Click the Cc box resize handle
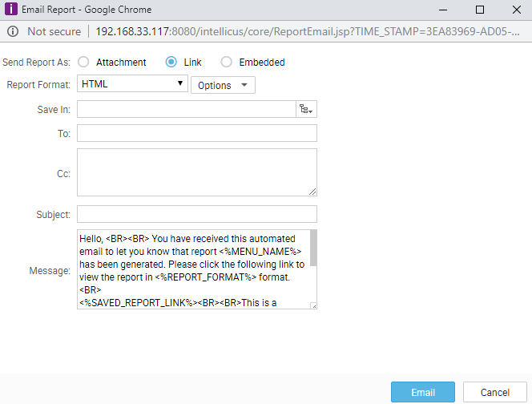The width and height of the screenshot is (532, 404). [x=312, y=192]
